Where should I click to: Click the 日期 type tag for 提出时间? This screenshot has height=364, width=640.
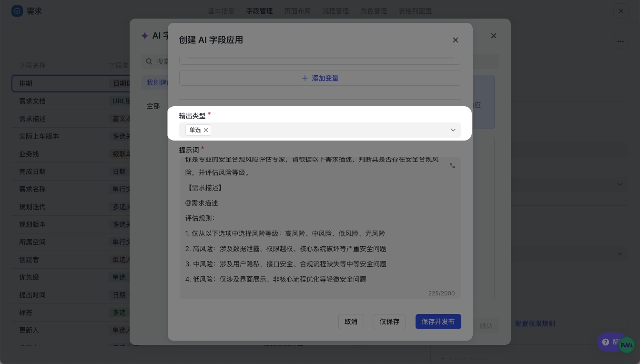[119, 295]
